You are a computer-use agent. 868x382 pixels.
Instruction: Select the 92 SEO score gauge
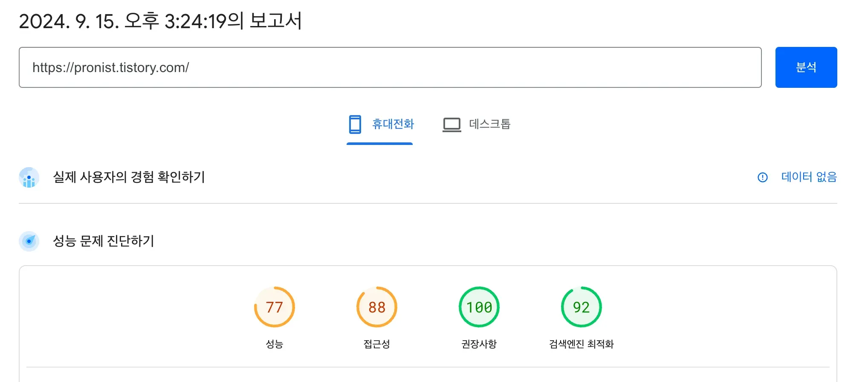(x=581, y=307)
